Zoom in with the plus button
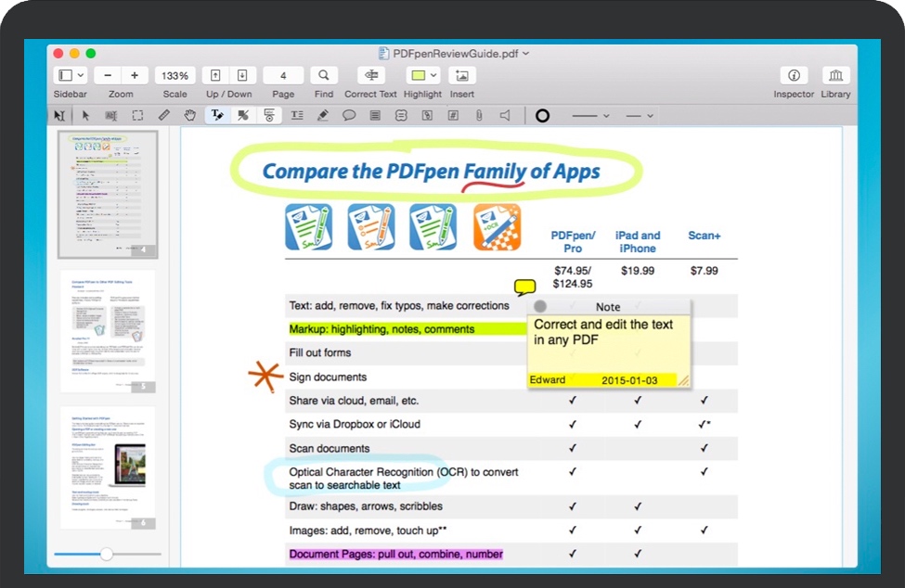 click(x=135, y=75)
